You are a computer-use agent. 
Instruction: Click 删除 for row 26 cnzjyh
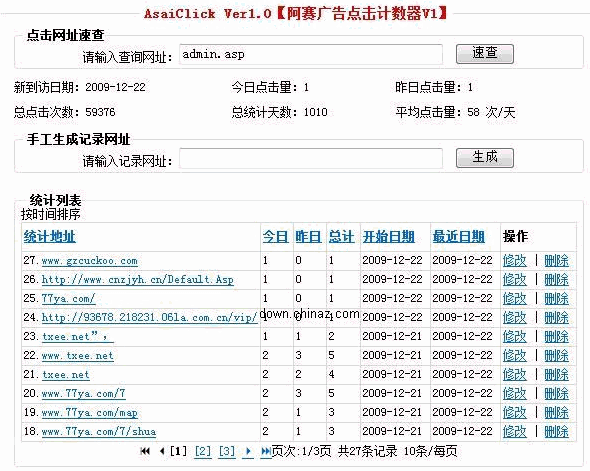pos(557,279)
